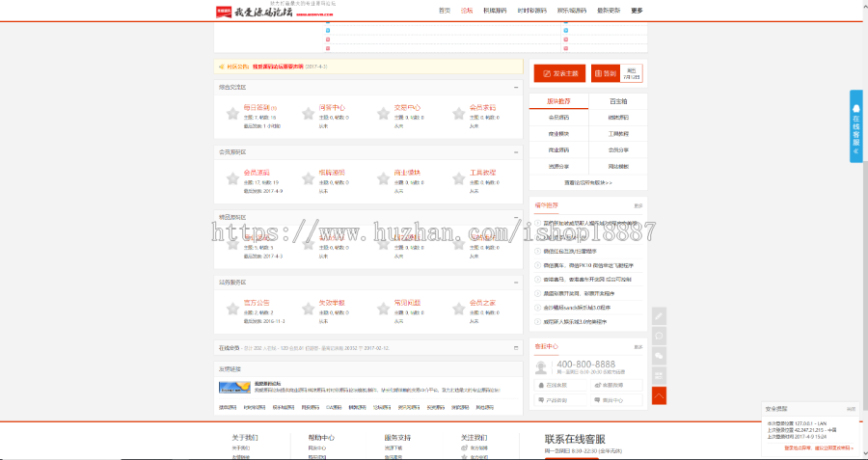Click the chat bubble icon in floating toolbar
This screenshot has width=868, height=460.
click(659, 336)
